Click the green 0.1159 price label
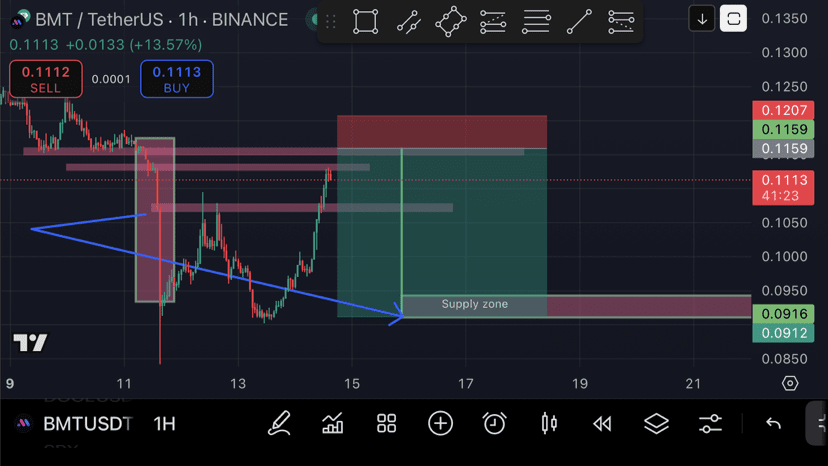 [x=783, y=129]
